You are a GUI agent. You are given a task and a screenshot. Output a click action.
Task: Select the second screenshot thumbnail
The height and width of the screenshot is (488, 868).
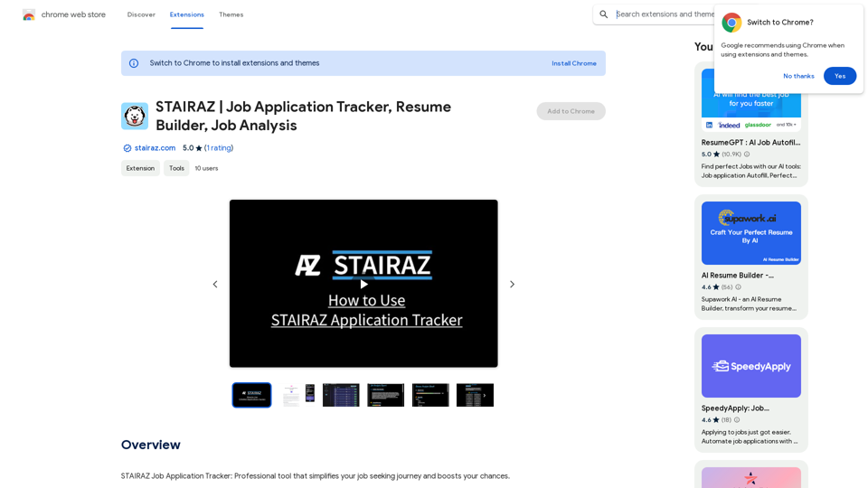[x=297, y=395]
